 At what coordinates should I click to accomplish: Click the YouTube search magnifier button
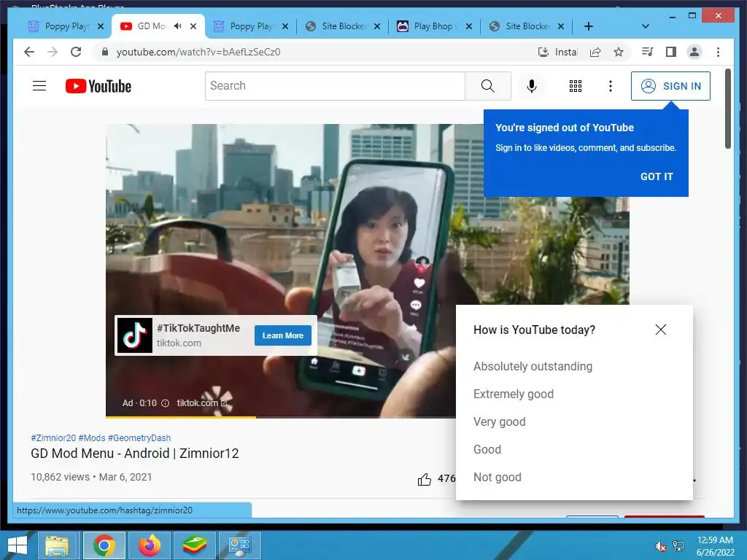[x=488, y=86]
